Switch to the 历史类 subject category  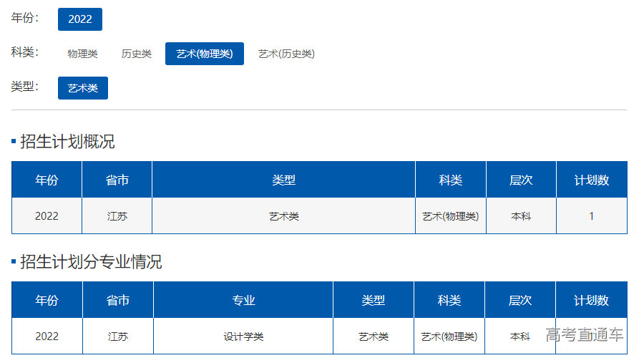coord(136,54)
